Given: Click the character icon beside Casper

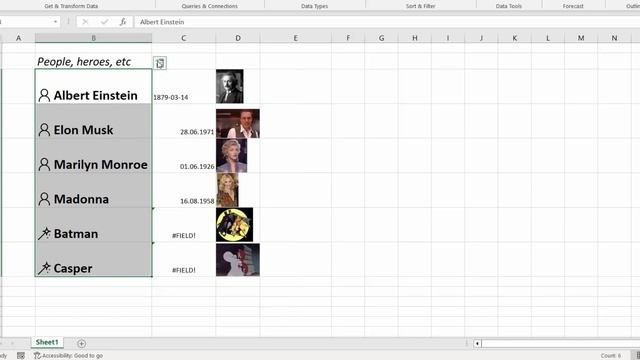Looking at the screenshot, I should coord(44,268).
